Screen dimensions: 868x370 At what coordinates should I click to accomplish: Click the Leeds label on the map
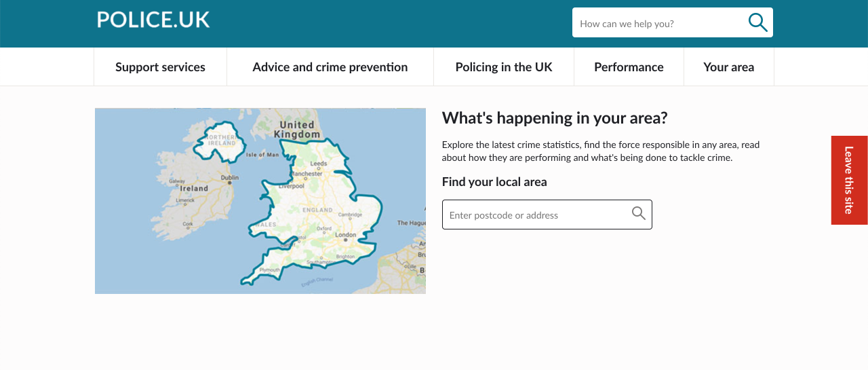click(x=318, y=164)
